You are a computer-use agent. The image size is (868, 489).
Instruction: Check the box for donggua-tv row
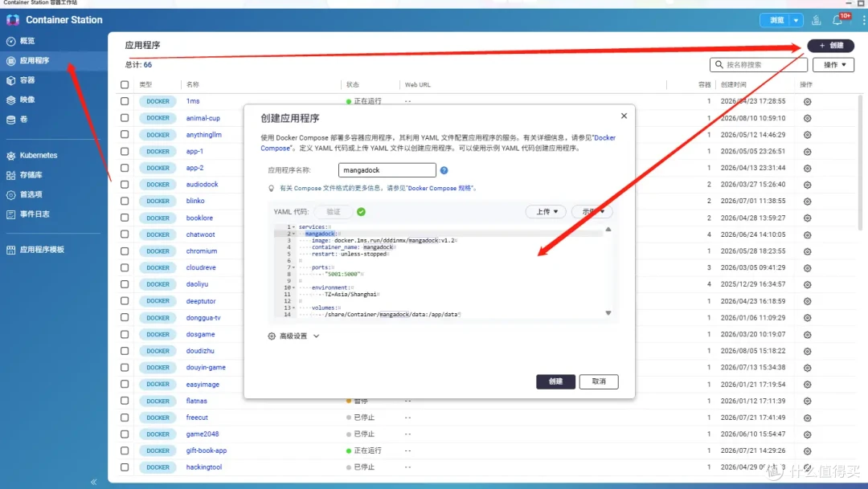tap(125, 317)
